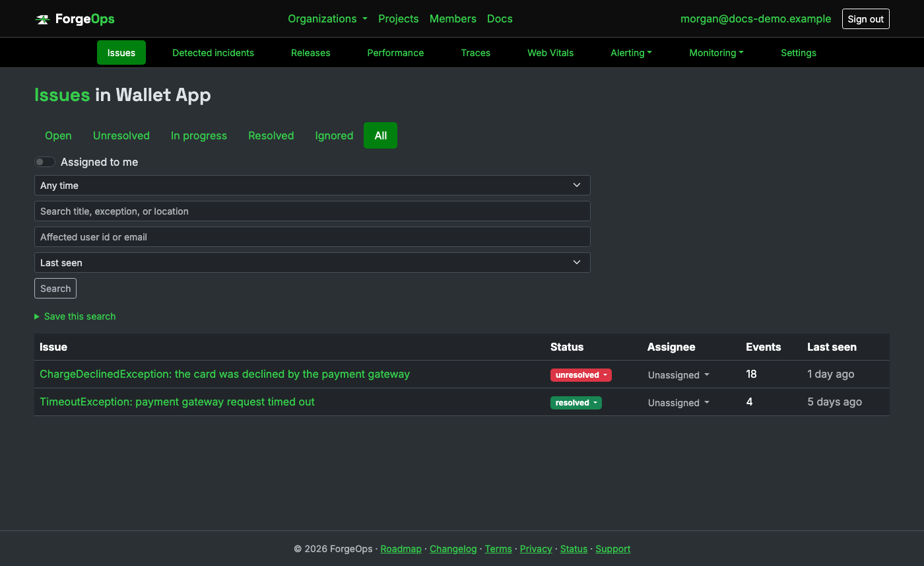Viewport: 924px width, 566px height.
Task: Toggle the Assigned to me switch
Action: 45,162
